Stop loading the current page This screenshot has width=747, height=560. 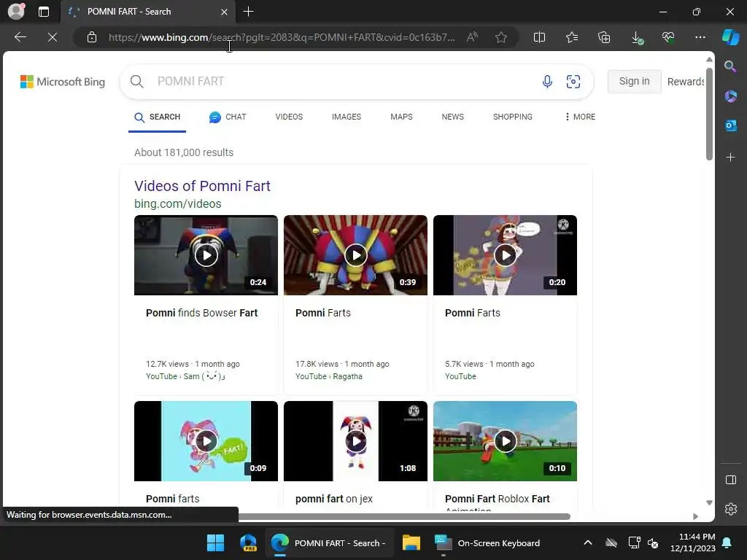(53, 37)
